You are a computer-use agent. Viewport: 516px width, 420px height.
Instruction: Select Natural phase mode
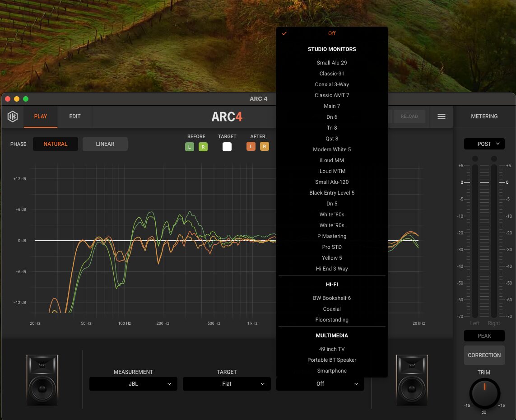pyautogui.click(x=55, y=144)
